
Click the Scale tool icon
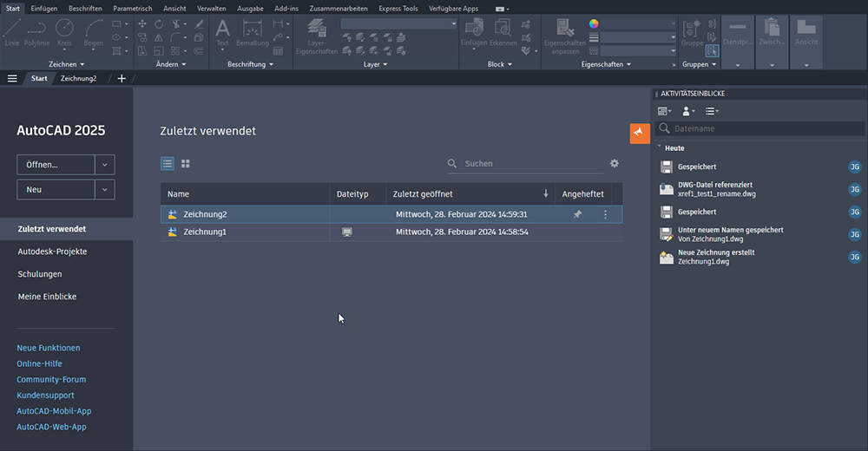pyautogui.click(x=159, y=51)
